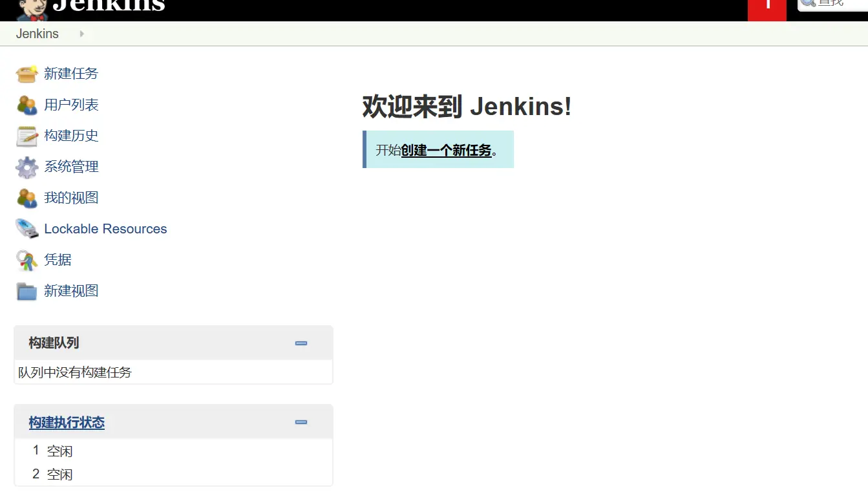Open 构建历史 link
Screen dimensions: 868x501
(x=71, y=136)
